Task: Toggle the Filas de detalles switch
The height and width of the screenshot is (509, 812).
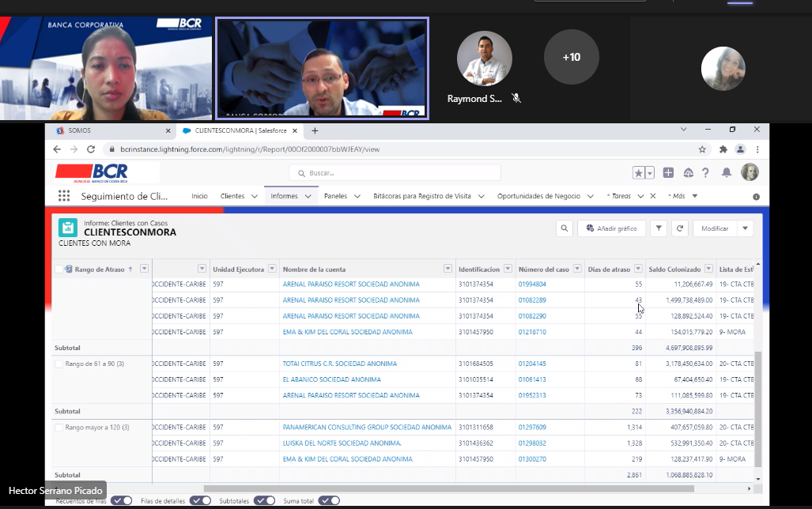Action: [x=200, y=500]
